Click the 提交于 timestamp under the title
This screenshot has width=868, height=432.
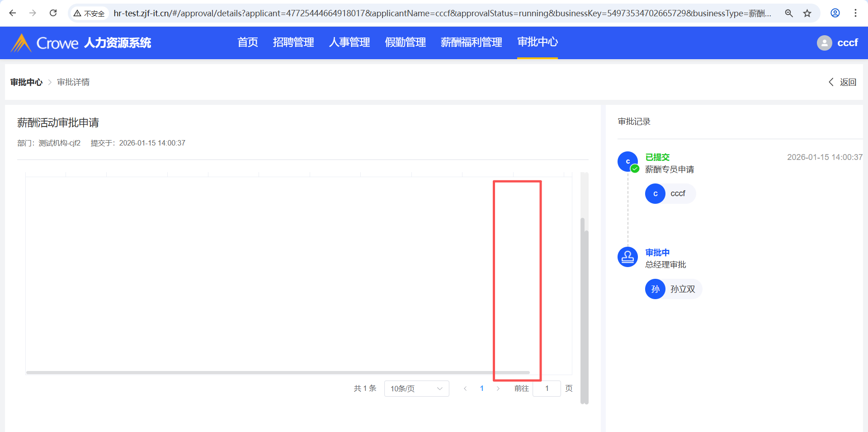point(138,143)
